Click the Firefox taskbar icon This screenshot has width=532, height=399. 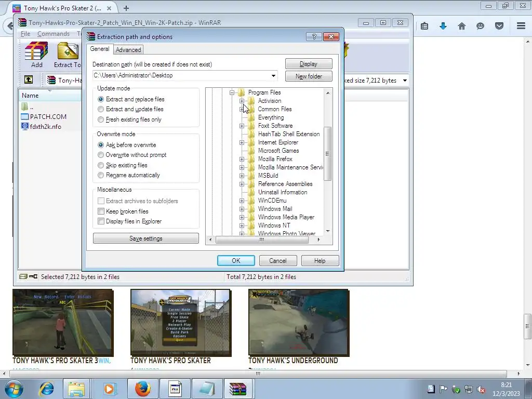(x=142, y=389)
